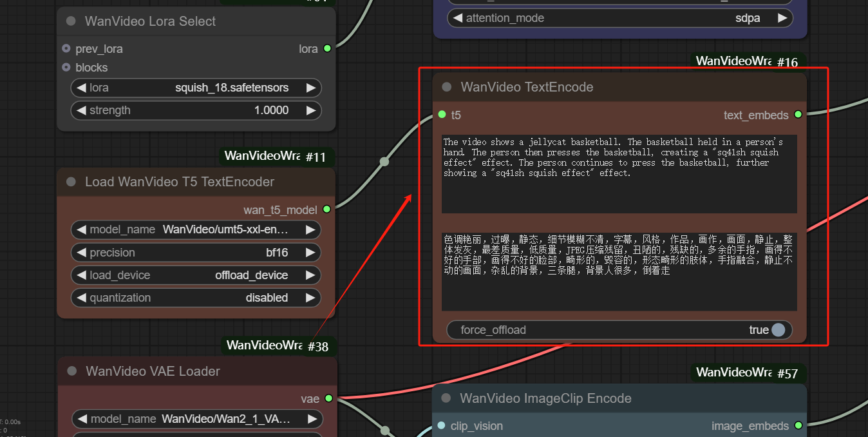The width and height of the screenshot is (868, 437).
Task: Open the load_device offload_device dropdown
Action: point(196,275)
